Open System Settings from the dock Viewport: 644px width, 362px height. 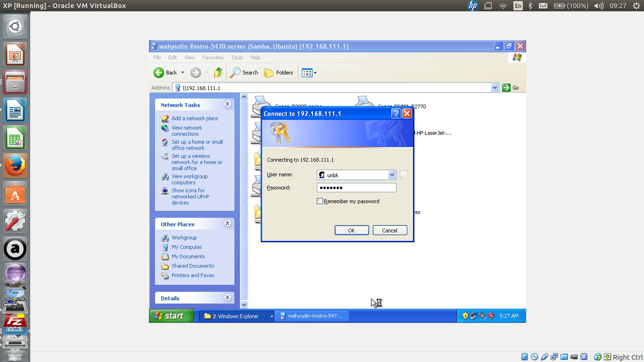15,222
